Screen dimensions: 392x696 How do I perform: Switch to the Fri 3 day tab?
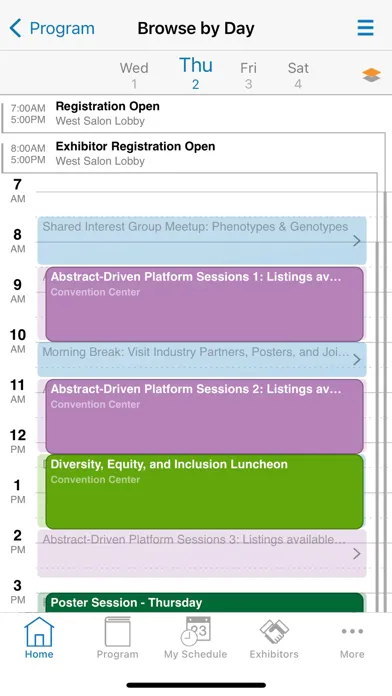tap(248, 75)
